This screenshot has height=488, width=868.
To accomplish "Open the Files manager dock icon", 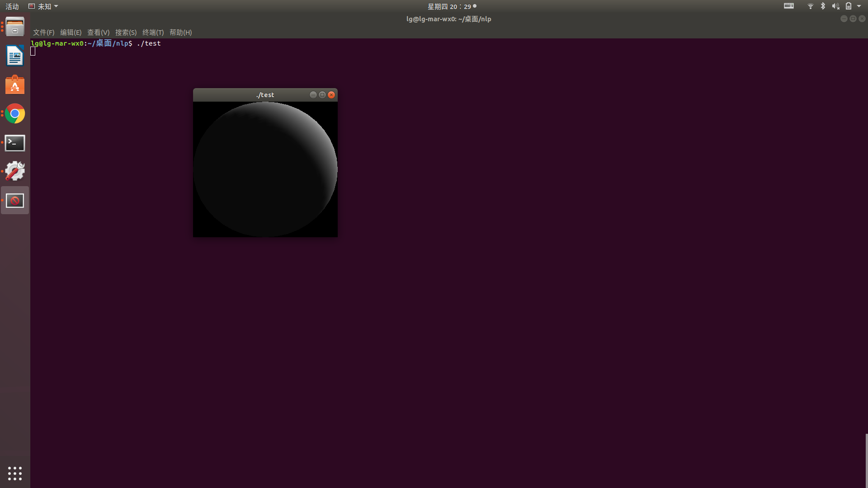I will (15, 27).
